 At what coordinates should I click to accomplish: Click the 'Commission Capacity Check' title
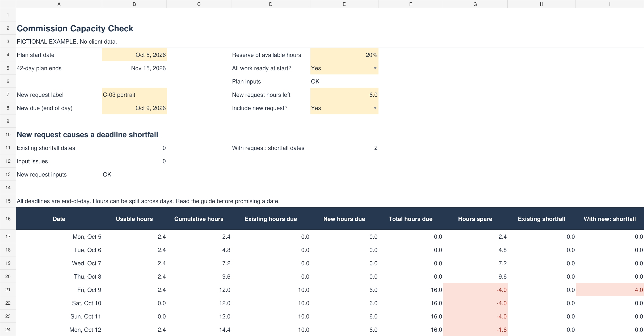(75, 28)
